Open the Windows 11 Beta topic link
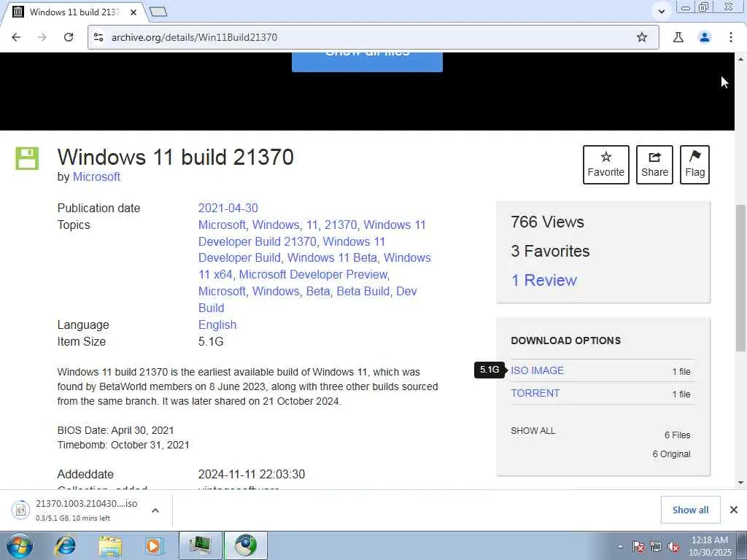The width and height of the screenshot is (747, 560). (x=332, y=257)
